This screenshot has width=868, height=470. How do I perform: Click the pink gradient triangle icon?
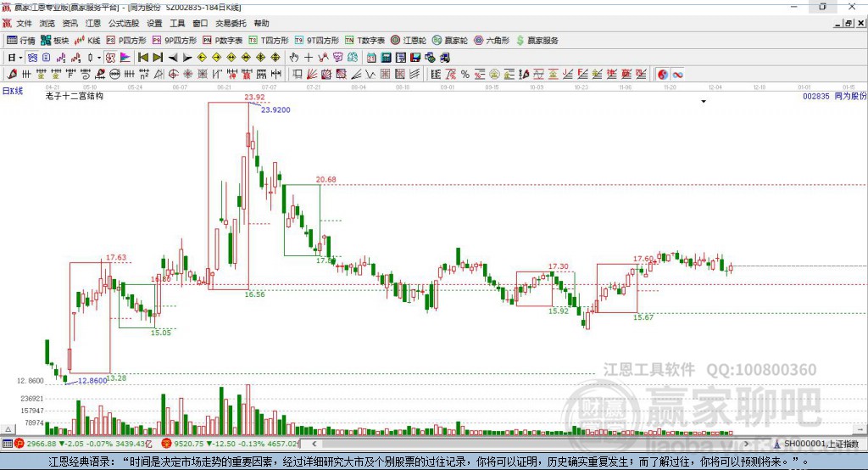[125, 58]
